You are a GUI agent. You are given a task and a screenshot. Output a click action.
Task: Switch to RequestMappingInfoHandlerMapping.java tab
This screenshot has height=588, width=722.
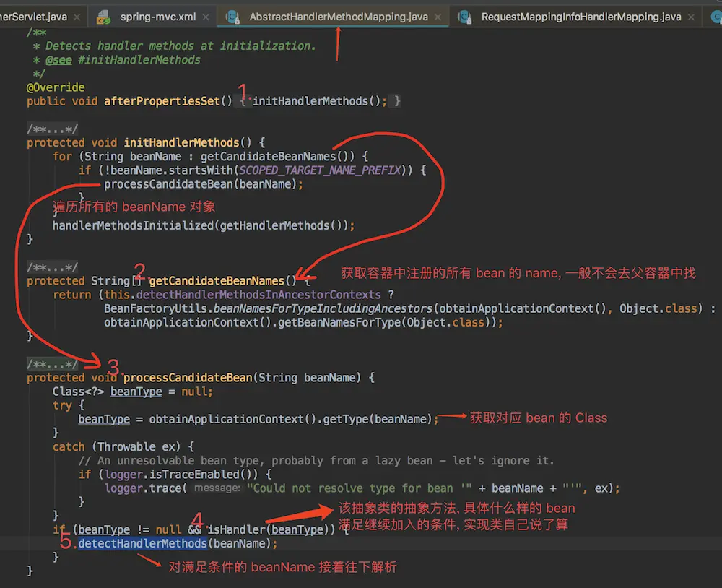[x=581, y=16]
